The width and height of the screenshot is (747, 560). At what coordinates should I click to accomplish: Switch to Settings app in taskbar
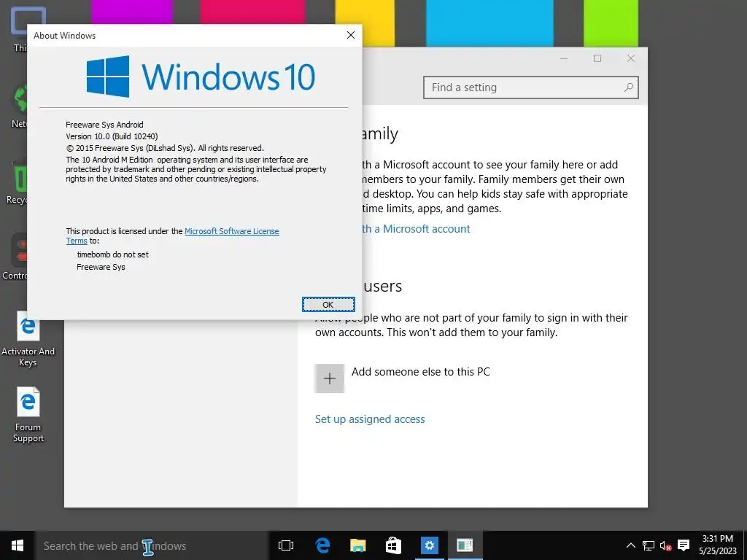tap(429, 545)
